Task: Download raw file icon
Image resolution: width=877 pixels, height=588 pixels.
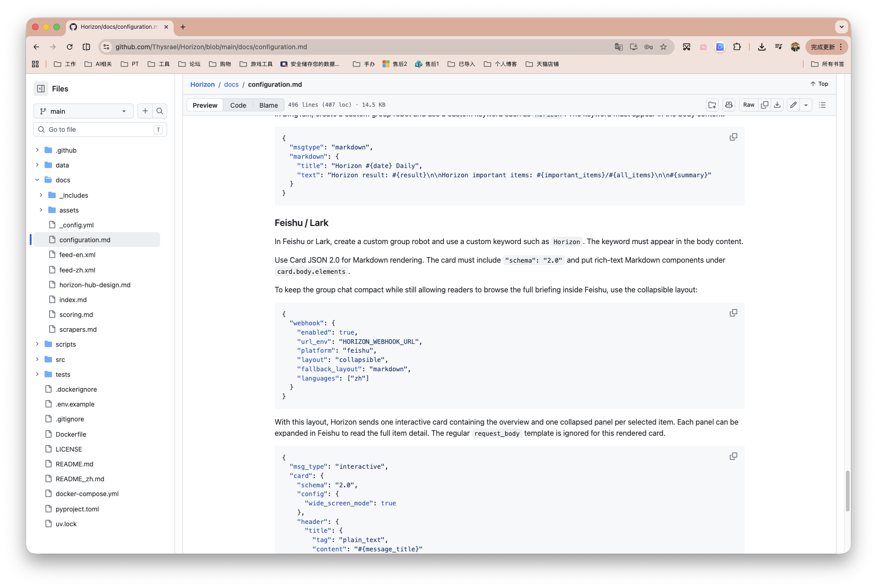Action: [x=777, y=105]
